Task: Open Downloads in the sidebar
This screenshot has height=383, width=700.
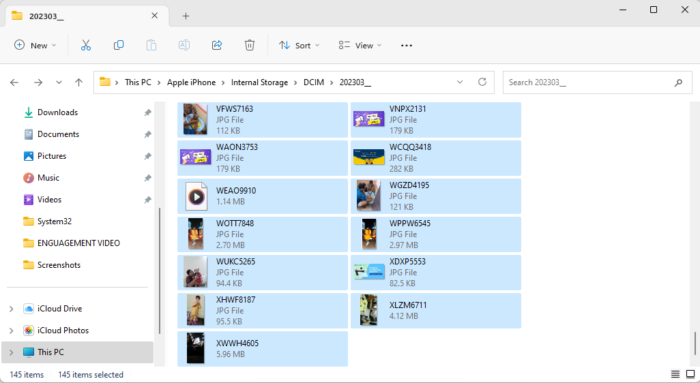Action: tap(58, 112)
